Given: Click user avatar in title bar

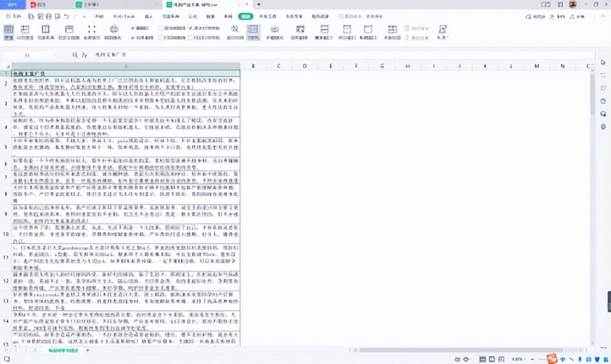Looking at the screenshot, I should [573, 4].
